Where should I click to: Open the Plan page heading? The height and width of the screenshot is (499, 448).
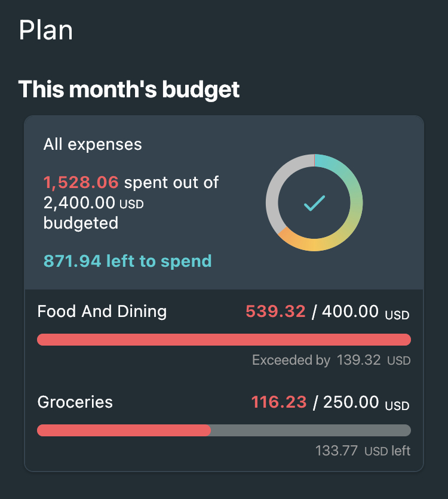[46, 30]
